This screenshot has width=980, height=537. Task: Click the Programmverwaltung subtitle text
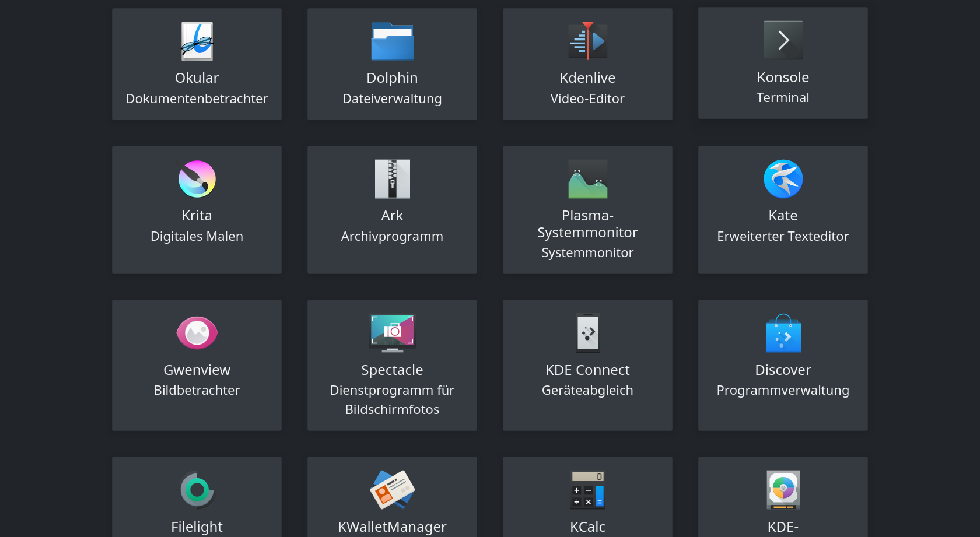coord(783,391)
